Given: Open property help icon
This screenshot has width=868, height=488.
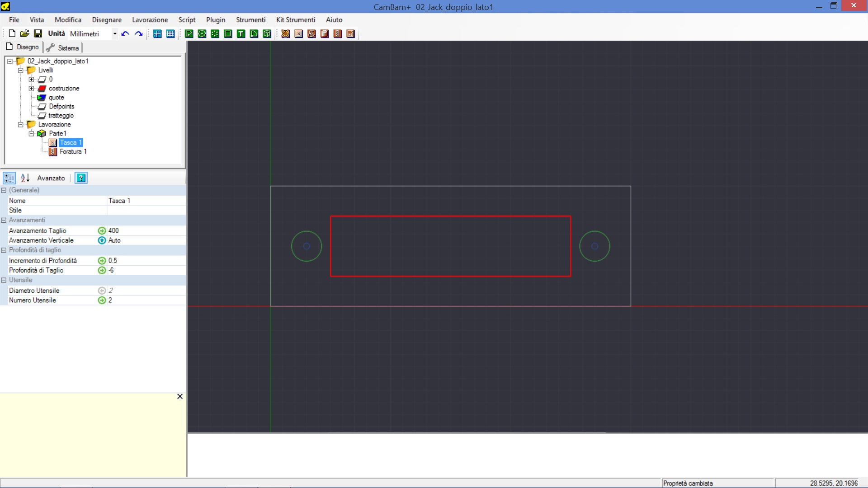Looking at the screenshot, I should click(81, 178).
